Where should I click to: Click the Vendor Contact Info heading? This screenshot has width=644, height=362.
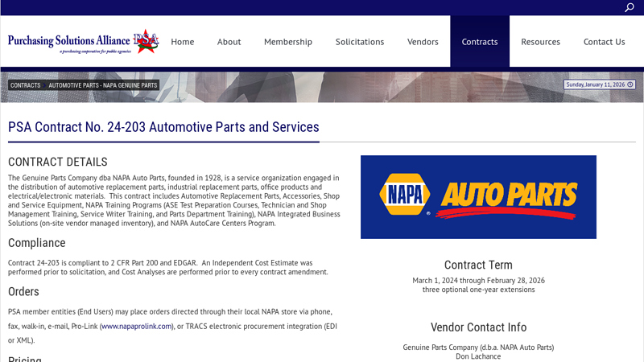[x=478, y=327]
